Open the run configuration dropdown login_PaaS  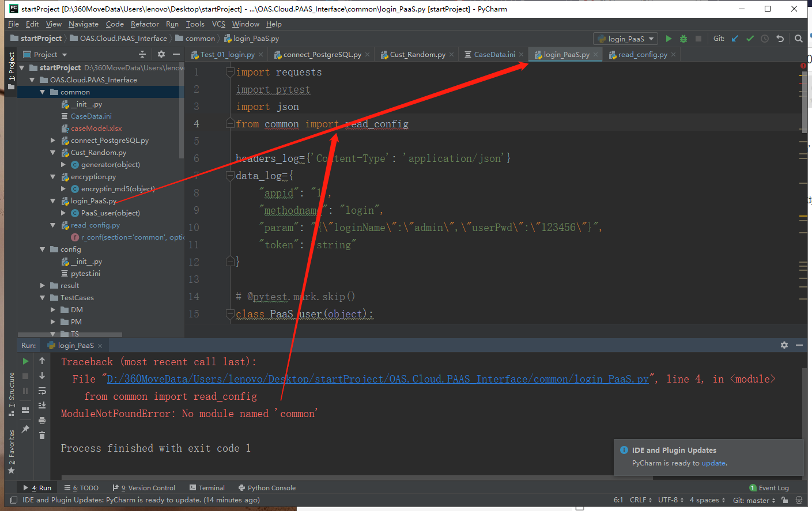point(625,39)
